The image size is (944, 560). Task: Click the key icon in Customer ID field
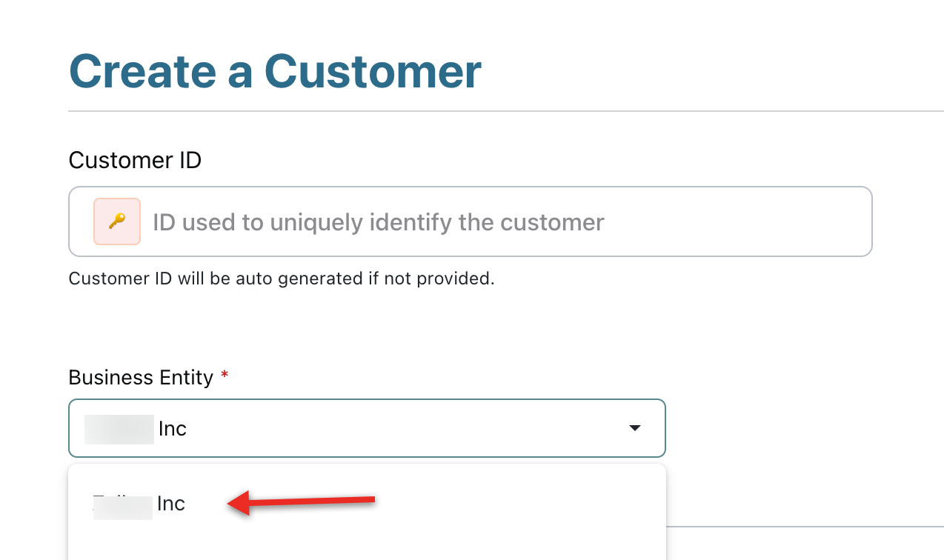tap(117, 221)
